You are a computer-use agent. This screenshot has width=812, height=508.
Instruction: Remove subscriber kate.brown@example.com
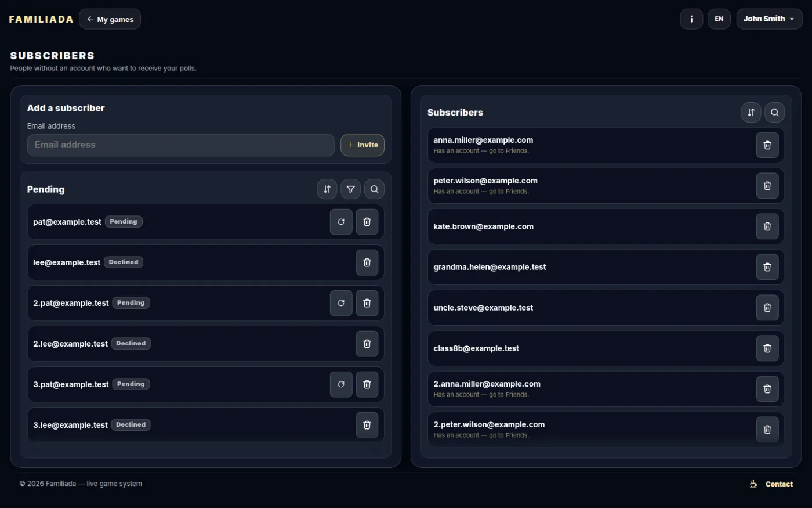[x=767, y=226]
